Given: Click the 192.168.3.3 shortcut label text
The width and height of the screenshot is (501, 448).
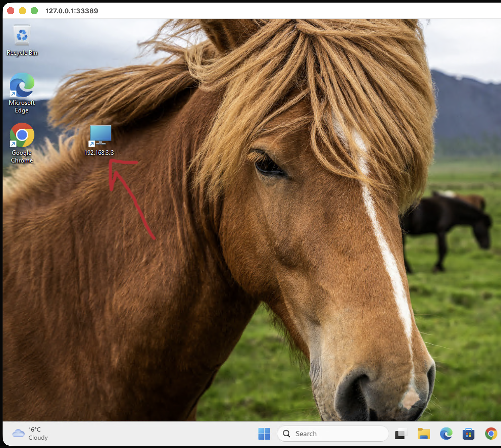Looking at the screenshot, I should [x=99, y=153].
